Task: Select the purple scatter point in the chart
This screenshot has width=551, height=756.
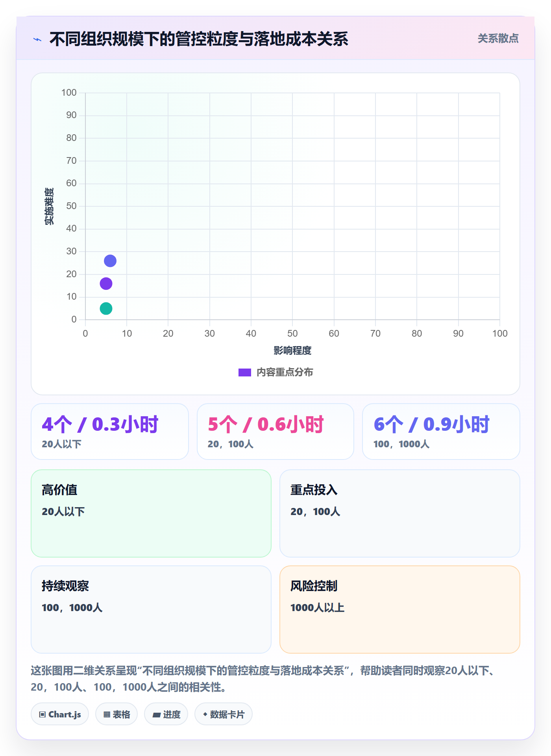Action: coord(106,283)
